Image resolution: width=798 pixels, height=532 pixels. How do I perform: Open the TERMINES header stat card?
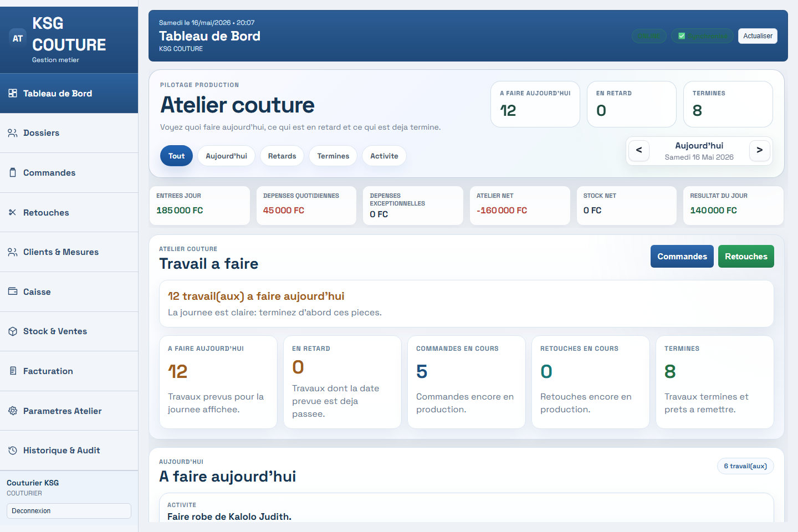pos(728,104)
